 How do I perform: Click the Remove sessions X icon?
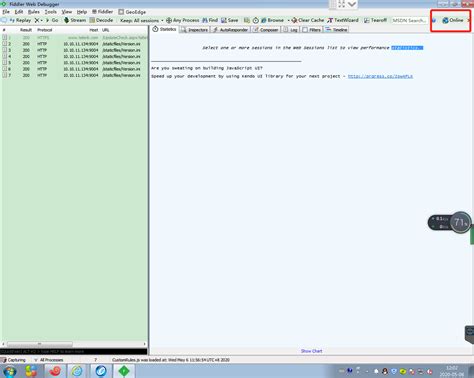pos(37,20)
